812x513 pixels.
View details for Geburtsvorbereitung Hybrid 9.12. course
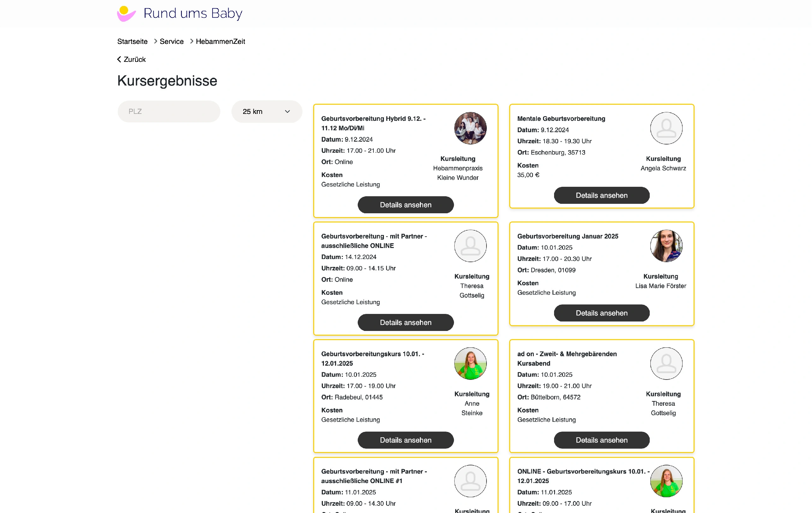click(x=406, y=205)
